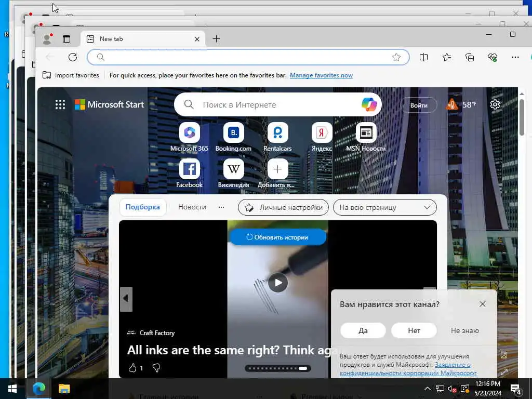Open Microsoft 365 quick link

point(189,137)
